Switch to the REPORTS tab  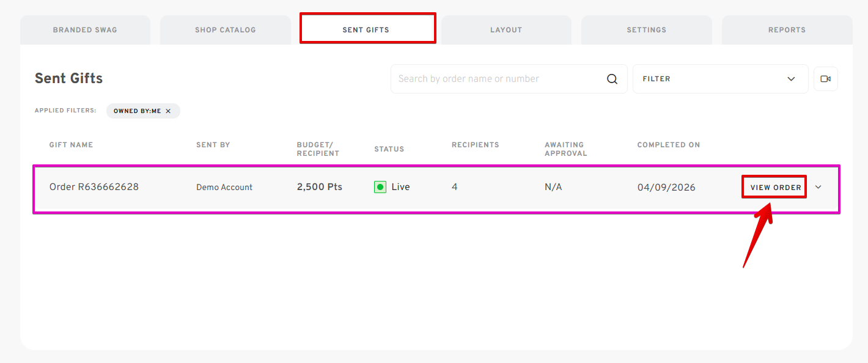tap(787, 29)
